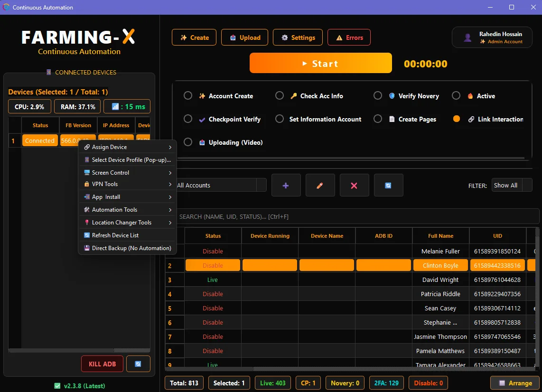Click the play triangle in the Start button
Image resolution: width=542 pixels, height=392 pixels.
coord(305,63)
